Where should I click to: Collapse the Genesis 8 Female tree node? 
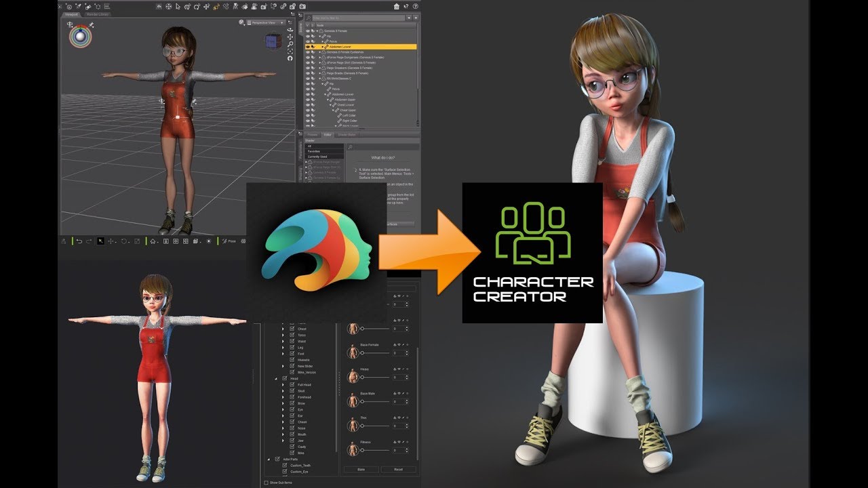pos(317,31)
